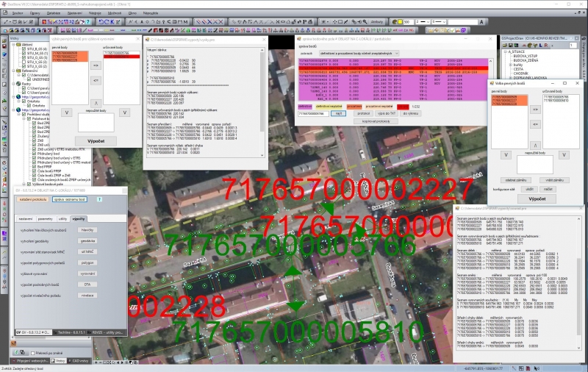Open the Úpravy menu

(x=35, y=12)
